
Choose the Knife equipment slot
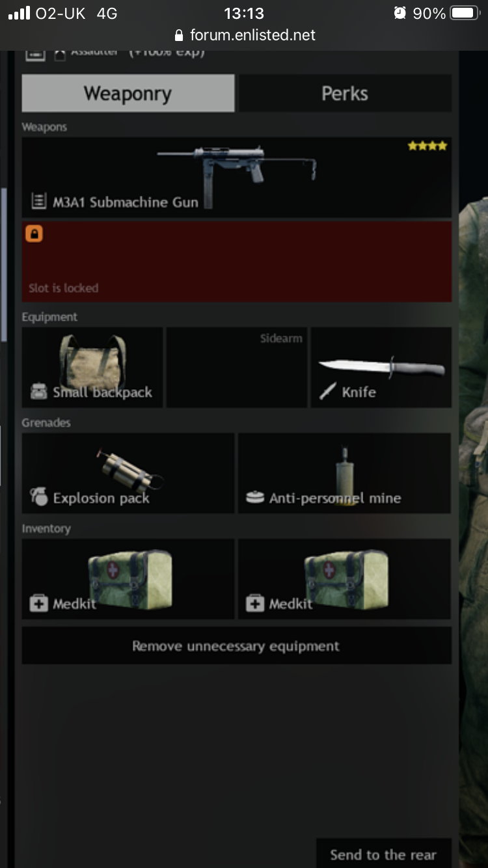click(381, 368)
